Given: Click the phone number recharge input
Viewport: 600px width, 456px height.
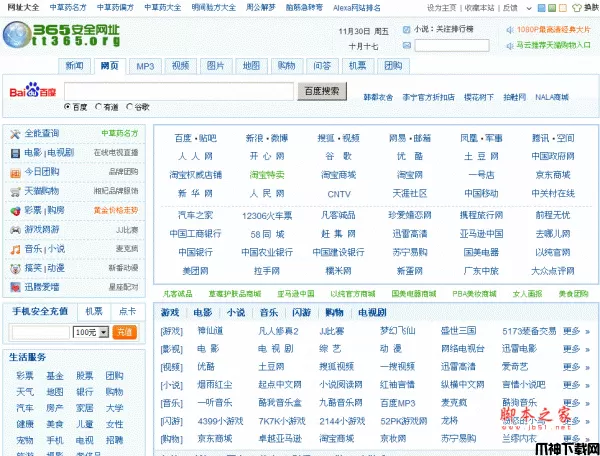Looking at the screenshot, I should [41, 332].
